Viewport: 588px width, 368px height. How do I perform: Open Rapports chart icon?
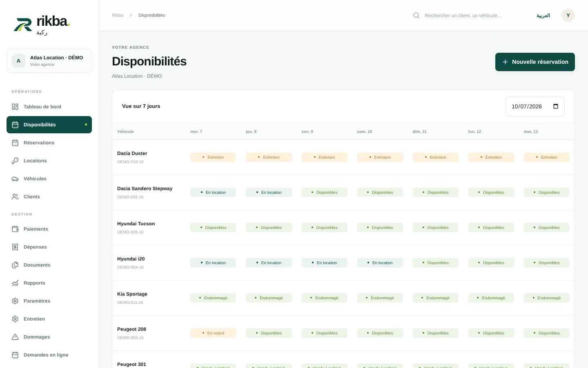15,283
